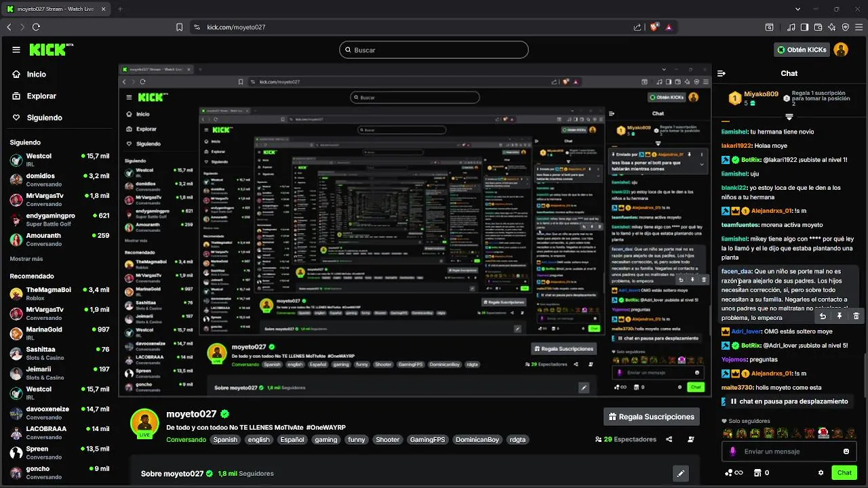The width and height of the screenshot is (868, 488).
Task: Click the Regala Suscripciones button
Action: [651, 417]
